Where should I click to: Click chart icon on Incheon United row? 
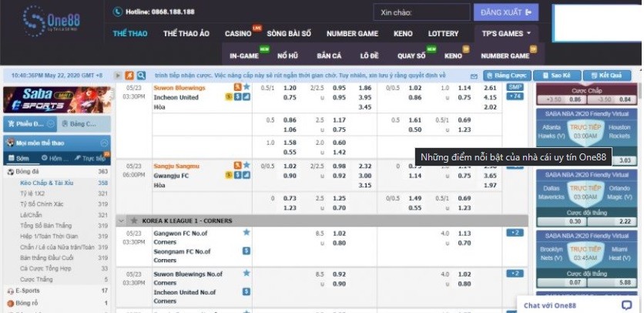pos(246,96)
